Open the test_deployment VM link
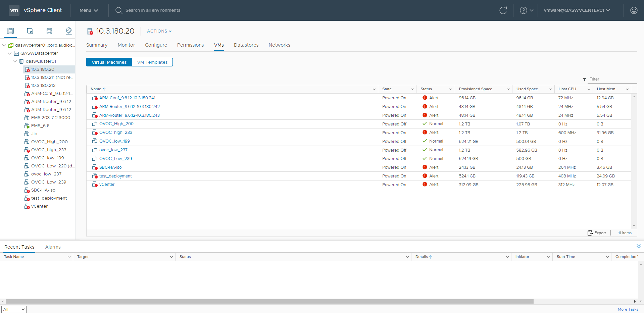This screenshot has width=644, height=313. (x=115, y=176)
